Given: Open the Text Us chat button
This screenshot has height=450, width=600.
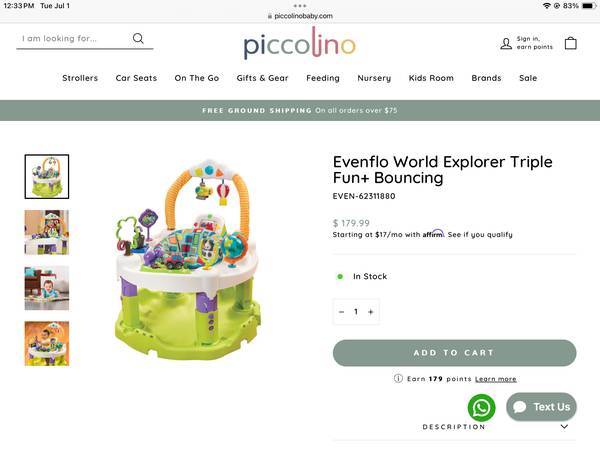Looking at the screenshot, I should 542,407.
